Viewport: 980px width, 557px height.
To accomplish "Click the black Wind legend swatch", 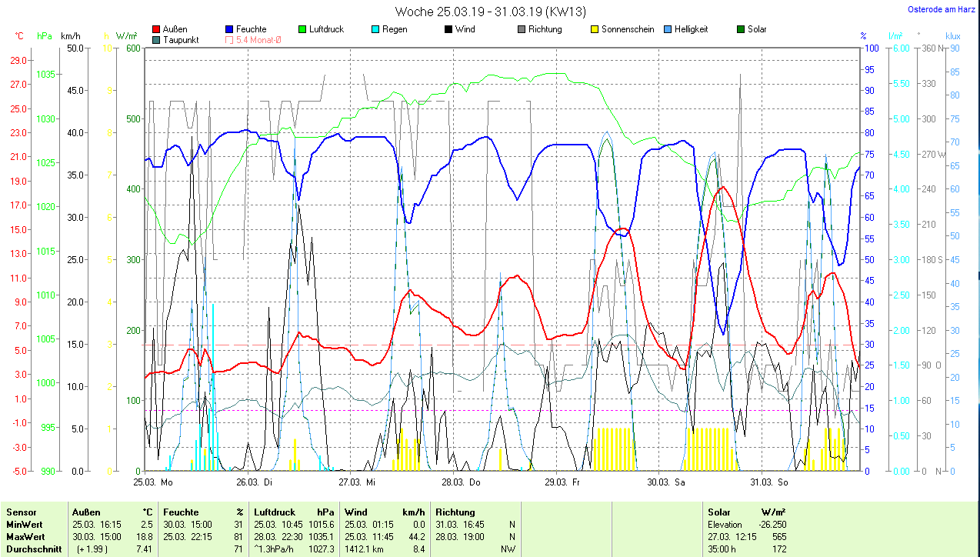I will (448, 29).
